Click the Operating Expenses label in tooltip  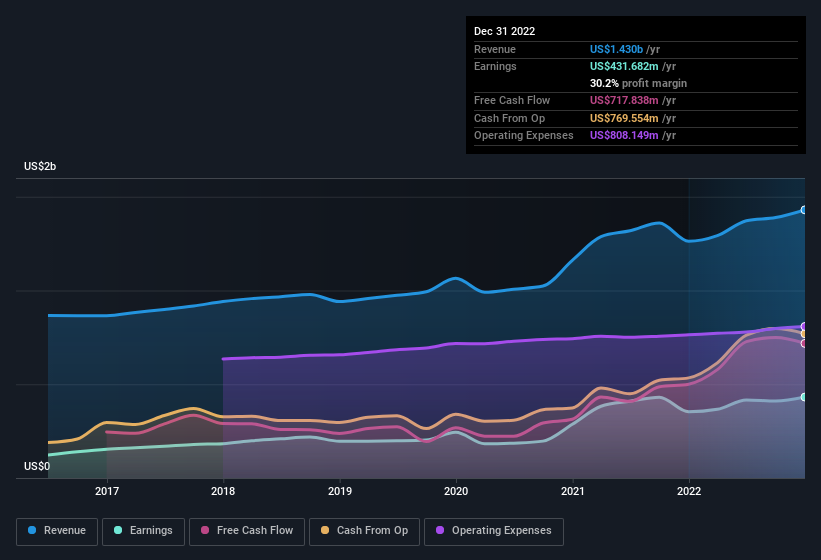pos(524,136)
